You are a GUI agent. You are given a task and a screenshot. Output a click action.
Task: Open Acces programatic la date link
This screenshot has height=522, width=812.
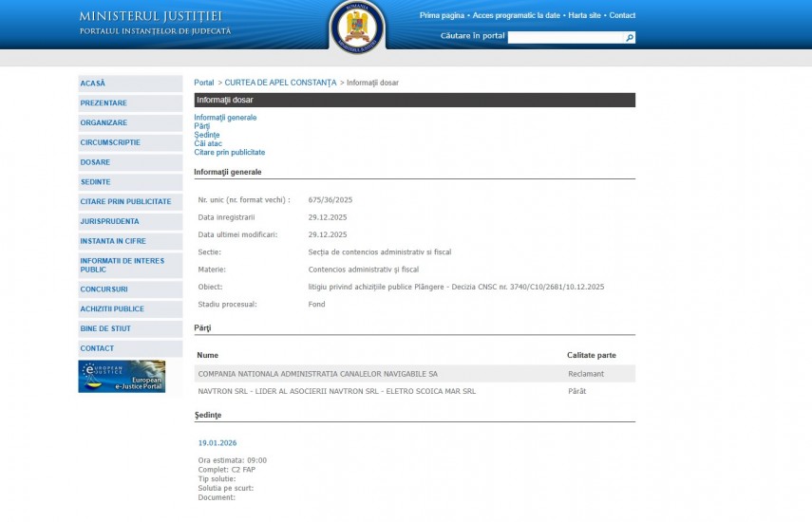coord(516,15)
